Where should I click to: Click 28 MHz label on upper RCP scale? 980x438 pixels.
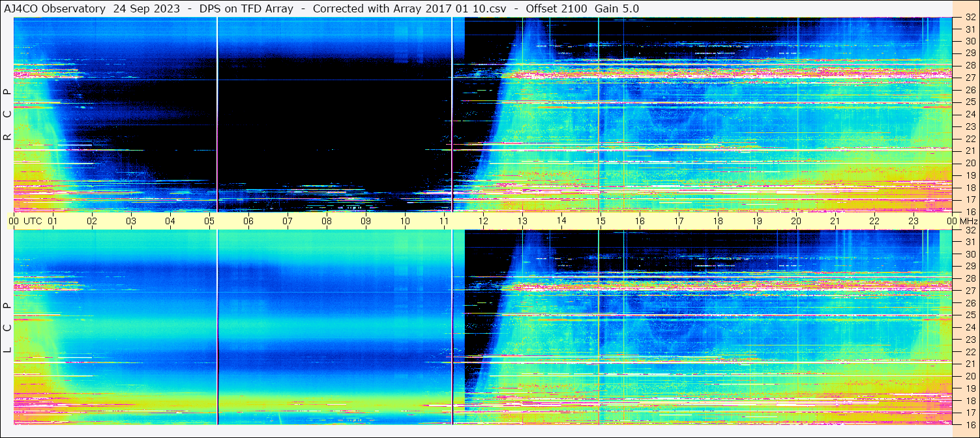(970, 65)
